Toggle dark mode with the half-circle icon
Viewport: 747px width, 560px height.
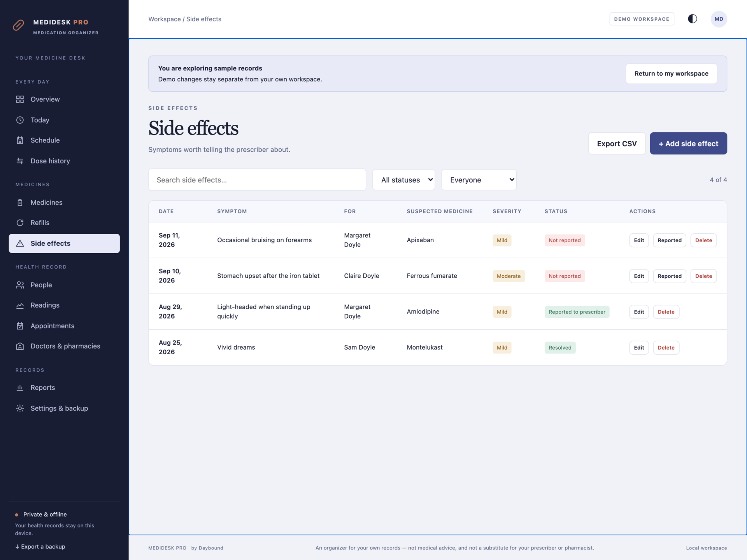(x=693, y=19)
